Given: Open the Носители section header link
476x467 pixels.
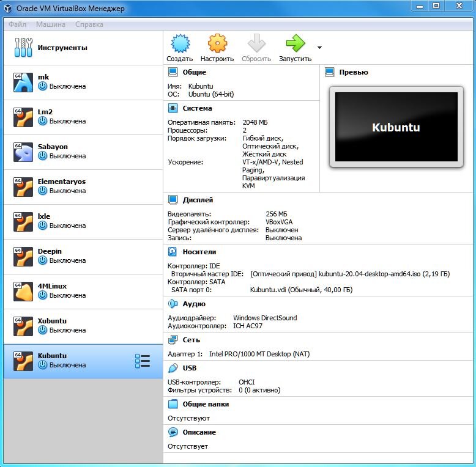Looking at the screenshot, I should (199, 252).
